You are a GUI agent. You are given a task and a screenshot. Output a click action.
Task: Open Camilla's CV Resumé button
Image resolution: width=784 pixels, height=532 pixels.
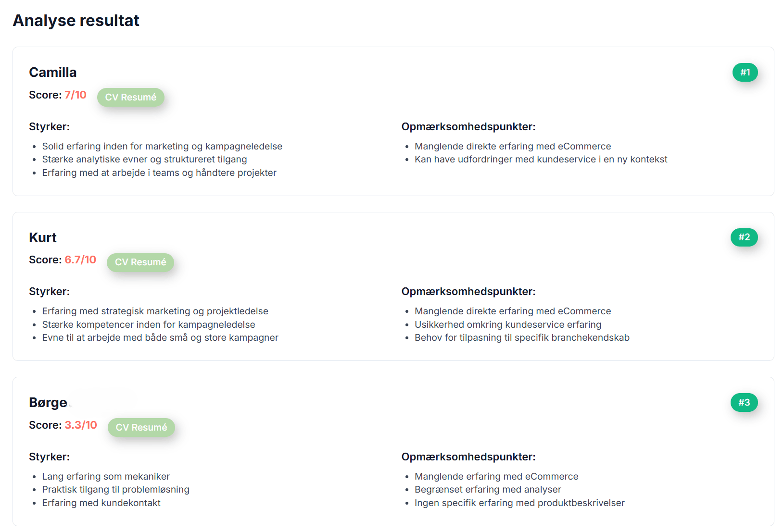[x=131, y=97]
